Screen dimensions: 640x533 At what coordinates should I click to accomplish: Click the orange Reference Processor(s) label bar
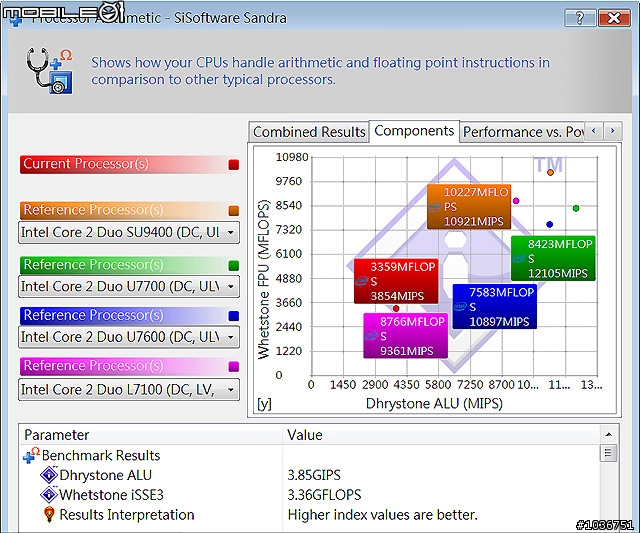click(x=129, y=210)
